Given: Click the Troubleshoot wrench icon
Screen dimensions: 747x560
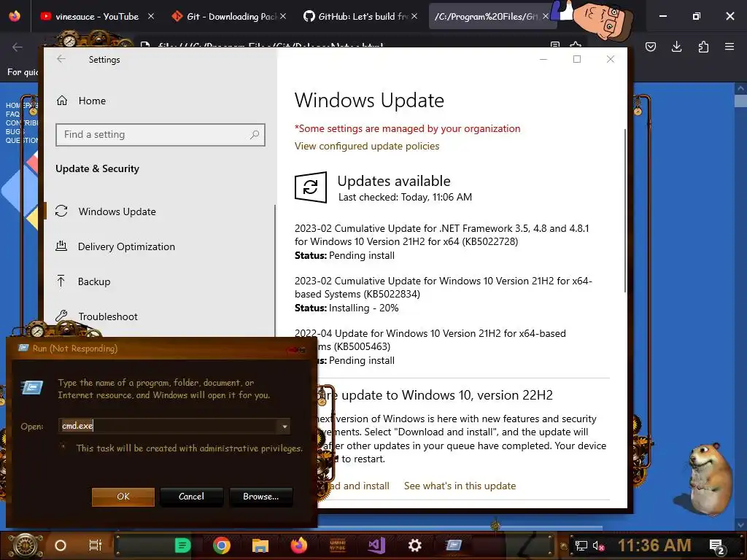Looking at the screenshot, I should [61, 316].
